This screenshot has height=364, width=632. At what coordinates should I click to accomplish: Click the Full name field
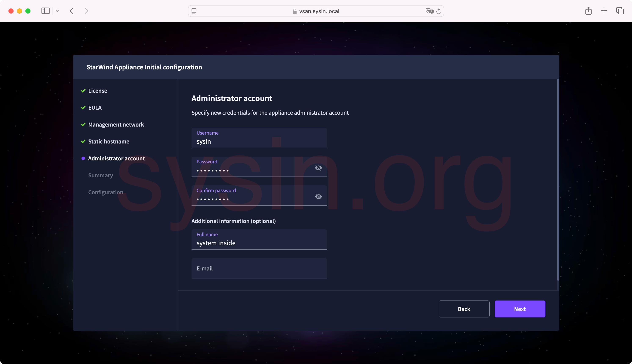click(x=259, y=239)
